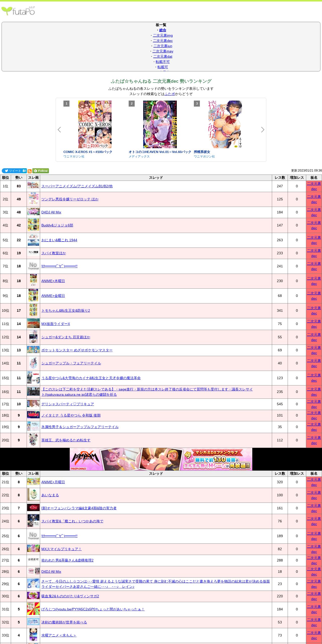The image size is (322, 644).
Task: Open thread スーパーアニメイズム/アニメイズムB1/B2/他
Action: coord(77,186)
